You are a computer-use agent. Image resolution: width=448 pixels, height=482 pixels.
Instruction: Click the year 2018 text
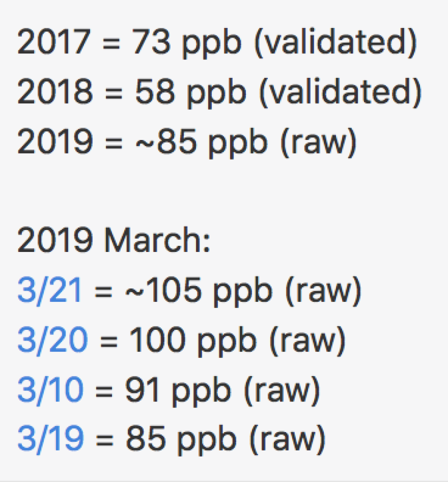point(55,91)
